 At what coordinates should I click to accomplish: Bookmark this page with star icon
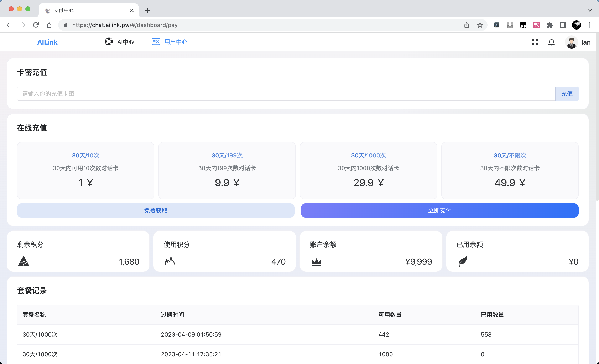(x=480, y=25)
